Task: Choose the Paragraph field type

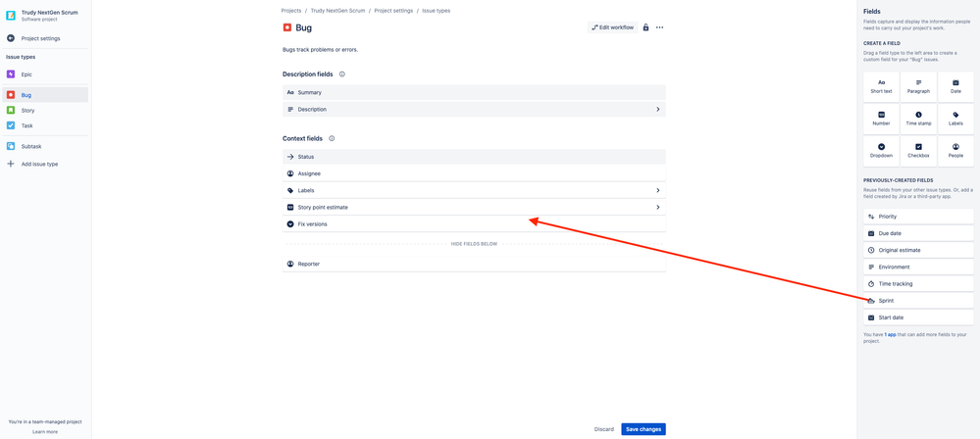Action: pos(919,87)
